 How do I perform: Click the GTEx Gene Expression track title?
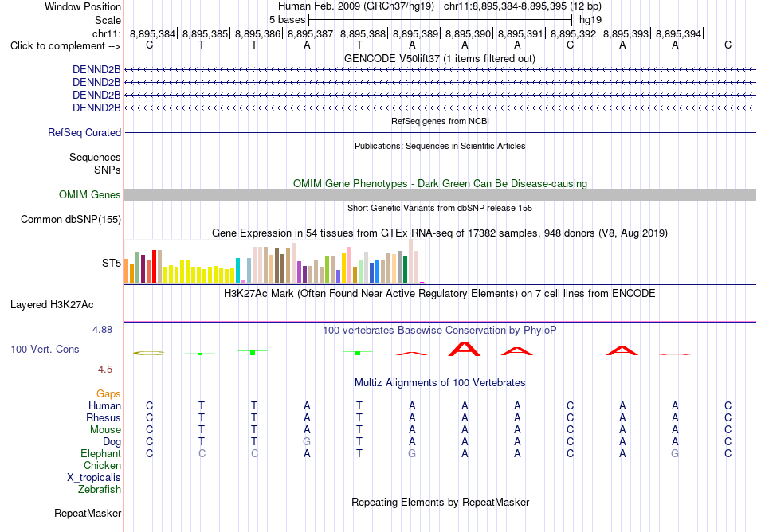pyautogui.click(x=440, y=233)
